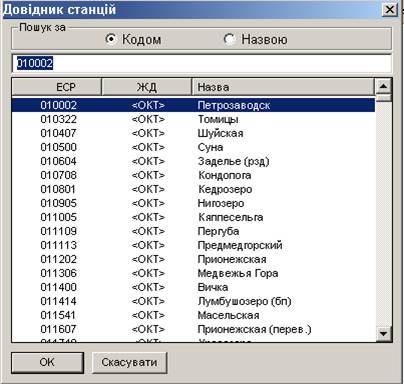Sort by the Назва column header
Screen dimensions: 404x384
(x=283, y=87)
